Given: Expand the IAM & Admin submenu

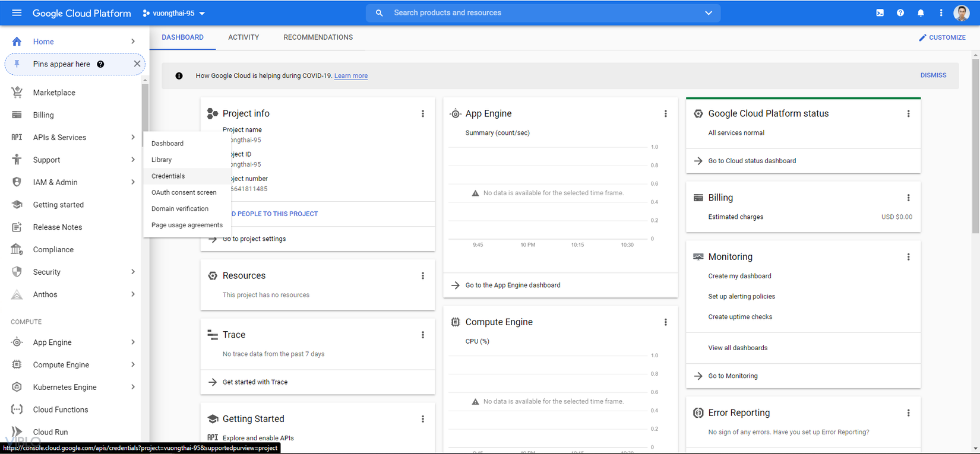Looking at the screenshot, I should pos(133,182).
